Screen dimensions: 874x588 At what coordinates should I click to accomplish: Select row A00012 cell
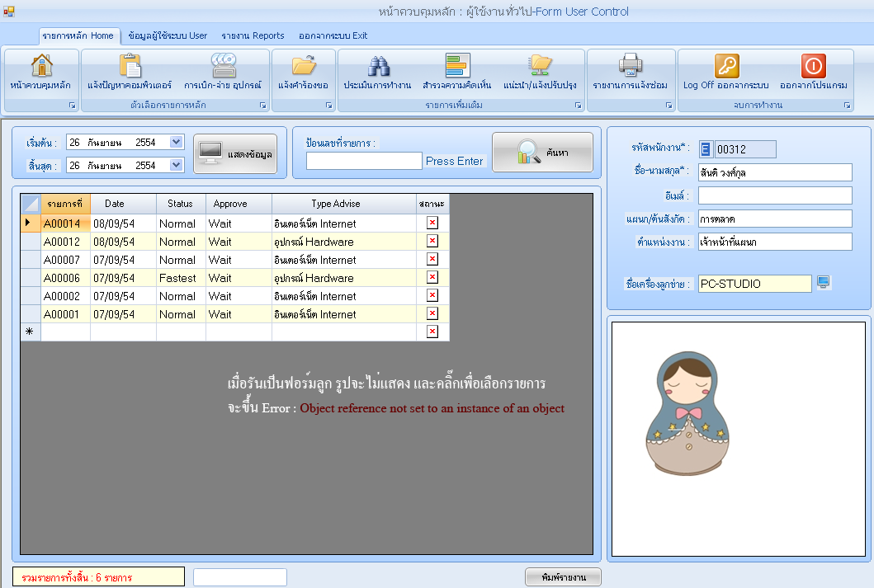65,242
